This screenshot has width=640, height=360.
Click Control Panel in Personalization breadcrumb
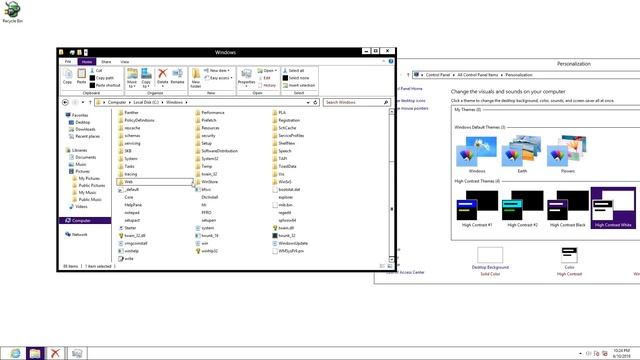point(438,75)
